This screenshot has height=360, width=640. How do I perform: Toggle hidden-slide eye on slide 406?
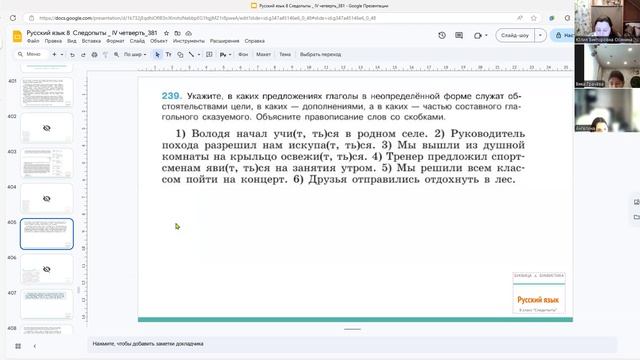47,269
